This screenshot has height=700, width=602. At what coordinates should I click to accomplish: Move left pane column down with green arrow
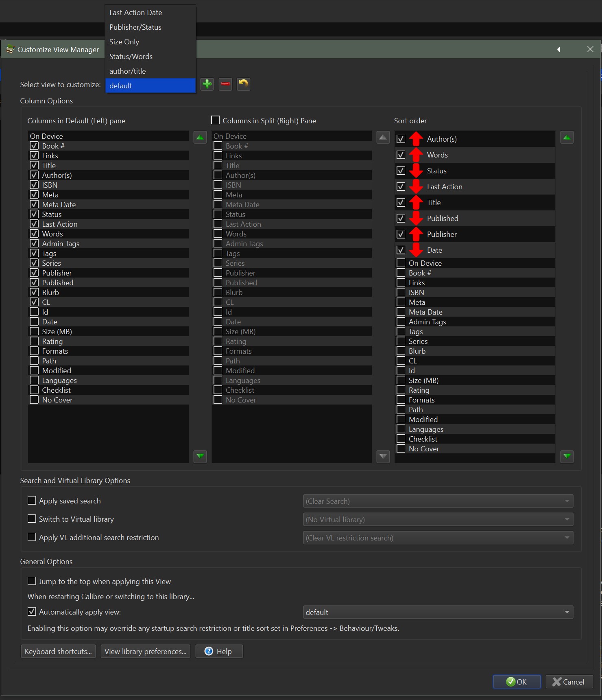[200, 456]
